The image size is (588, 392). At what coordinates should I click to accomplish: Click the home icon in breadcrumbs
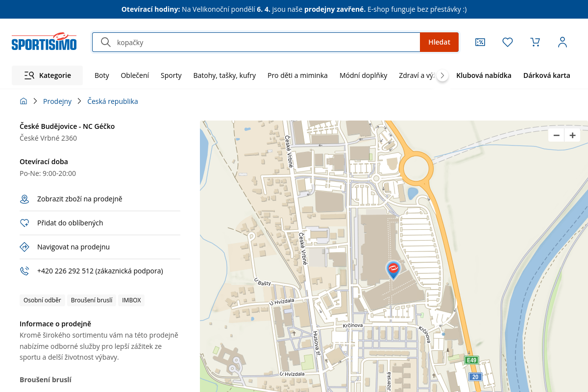pyautogui.click(x=24, y=101)
